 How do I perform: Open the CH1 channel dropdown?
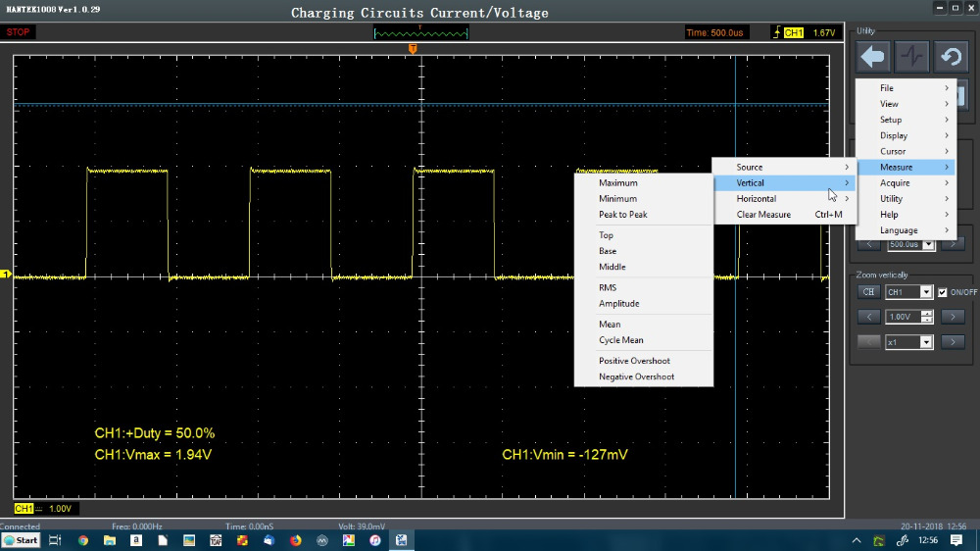pos(926,292)
